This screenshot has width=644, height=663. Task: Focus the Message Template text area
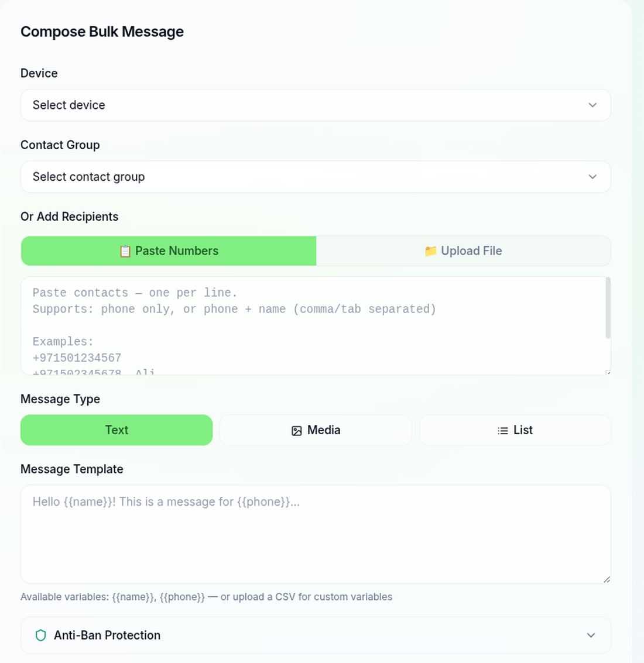[316, 534]
